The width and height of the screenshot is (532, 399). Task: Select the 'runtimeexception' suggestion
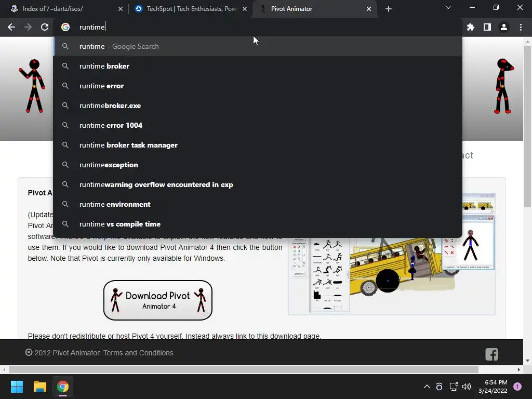coord(258,165)
